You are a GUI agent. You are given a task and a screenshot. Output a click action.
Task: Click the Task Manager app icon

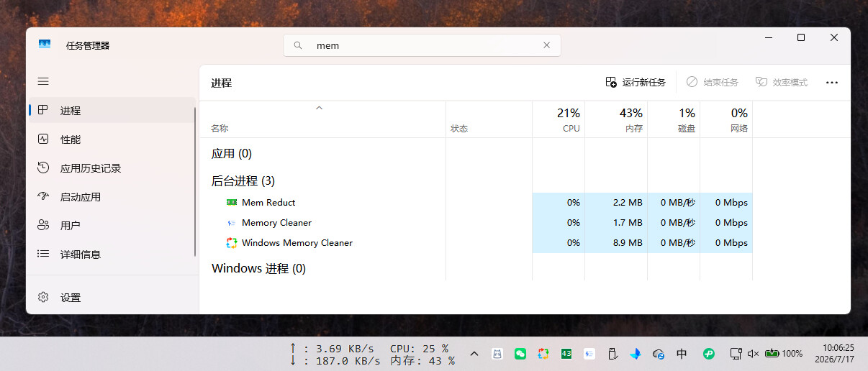[x=45, y=45]
